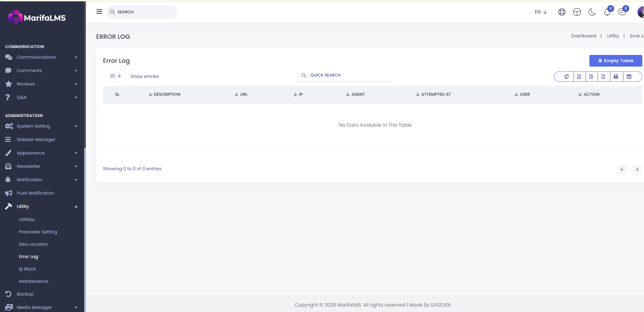The width and height of the screenshot is (644, 312).
Task: Toggle dark mode with moon icon
Action: pos(592,12)
